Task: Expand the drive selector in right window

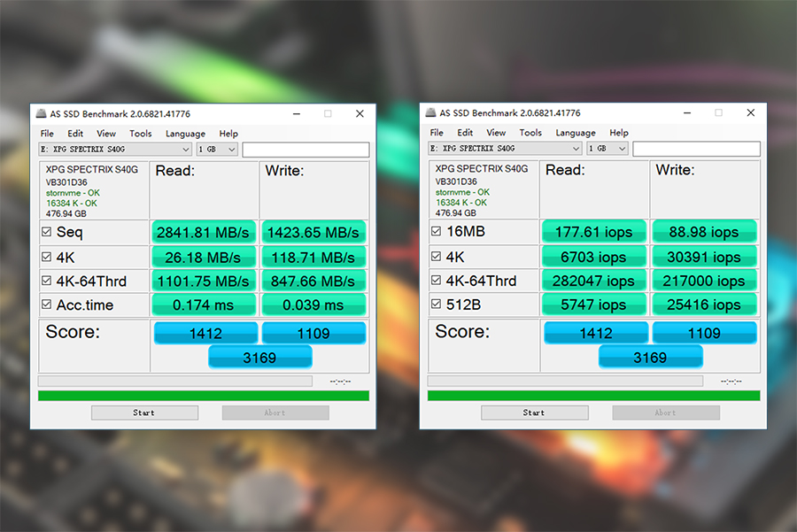Action: (505, 149)
